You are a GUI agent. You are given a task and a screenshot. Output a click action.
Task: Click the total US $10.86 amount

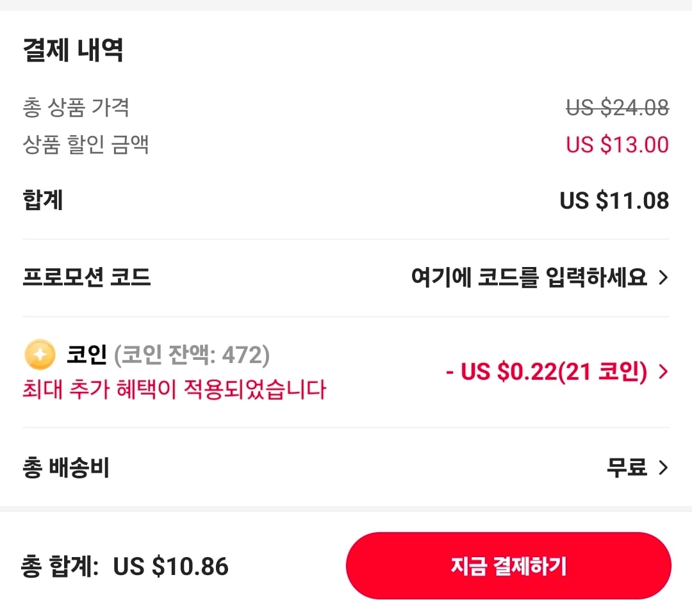(170, 567)
